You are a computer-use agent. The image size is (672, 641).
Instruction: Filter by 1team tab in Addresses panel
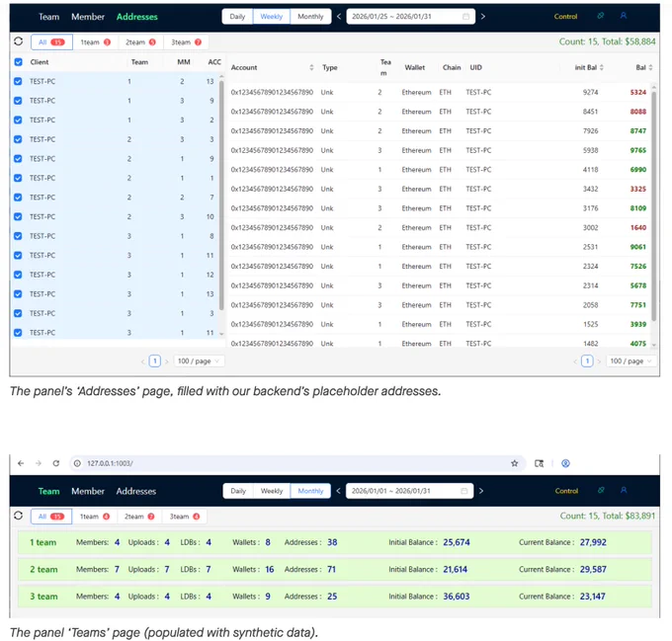[x=96, y=41]
